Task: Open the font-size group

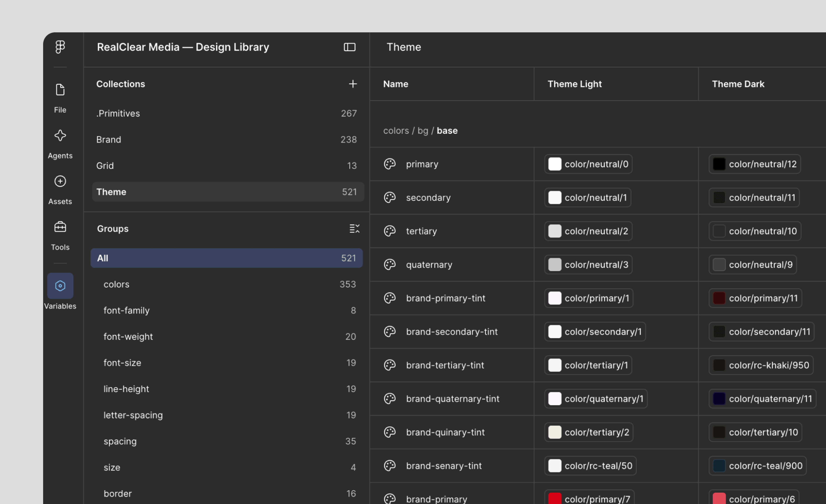Action: click(227, 363)
